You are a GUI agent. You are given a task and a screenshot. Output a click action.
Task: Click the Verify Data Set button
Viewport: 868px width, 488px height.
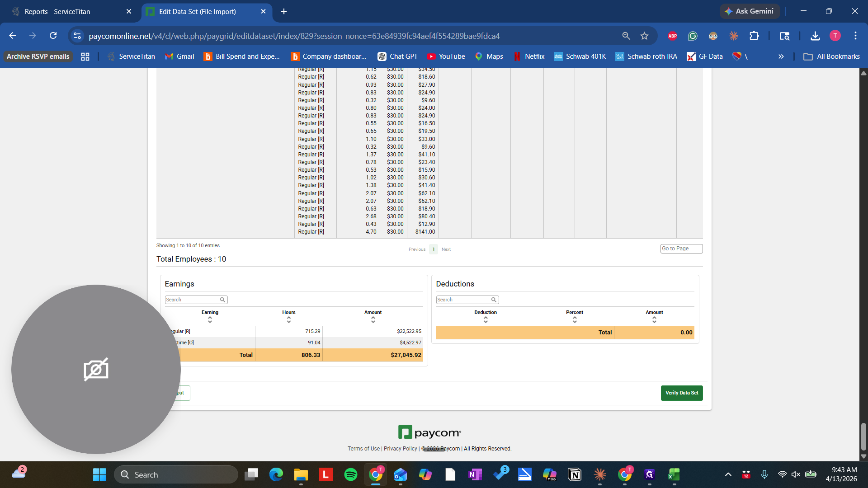pyautogui.click(x=681, y=393)
